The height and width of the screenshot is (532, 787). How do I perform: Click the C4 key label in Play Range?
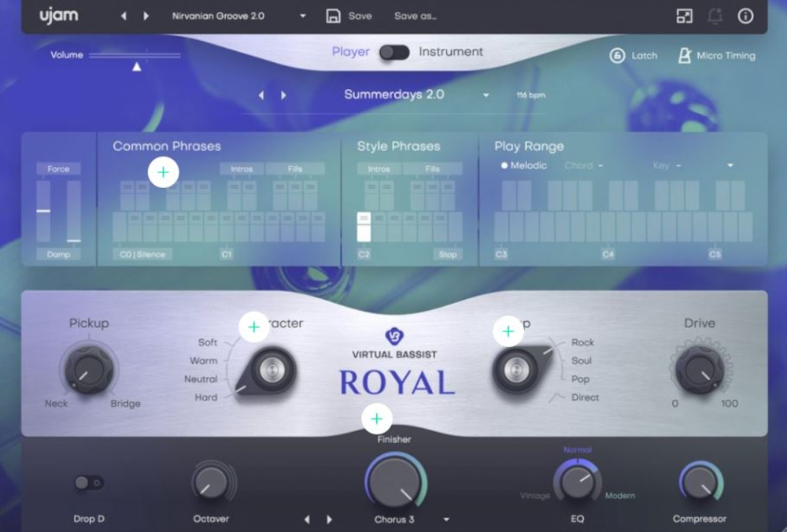click(608, 254)
